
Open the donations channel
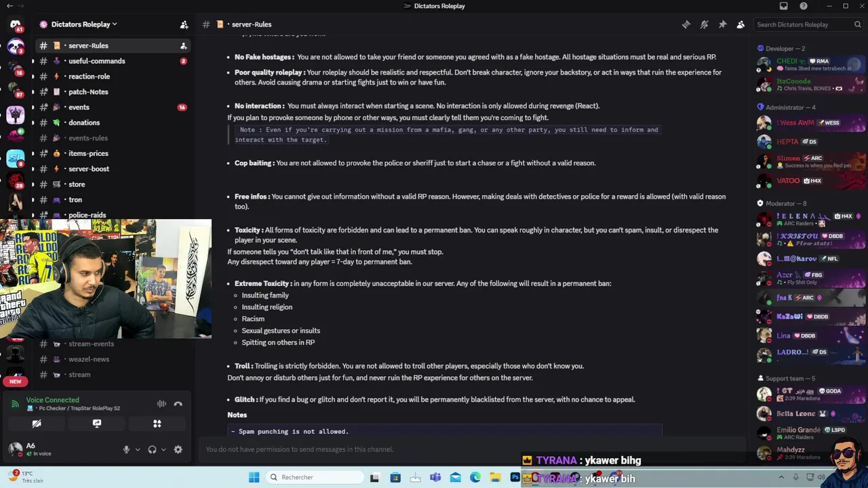[x=113, y=123]
